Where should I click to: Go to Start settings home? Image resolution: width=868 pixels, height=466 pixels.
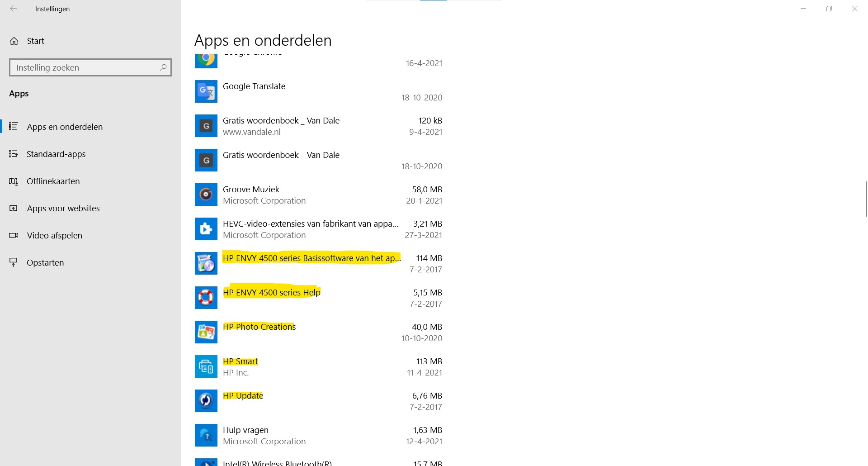(90, 41)
